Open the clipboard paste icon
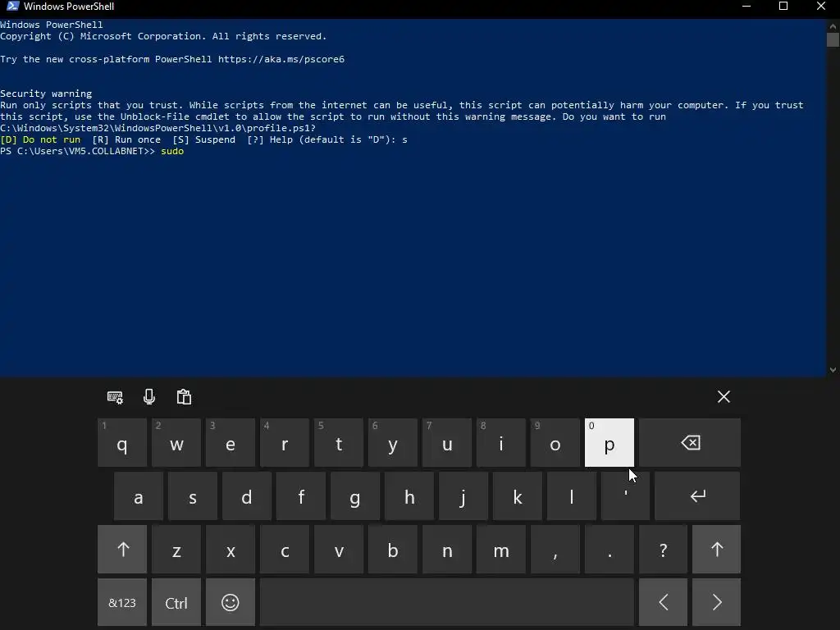The width and height of the screenshot is (840, 630). (x=184, y=397)
